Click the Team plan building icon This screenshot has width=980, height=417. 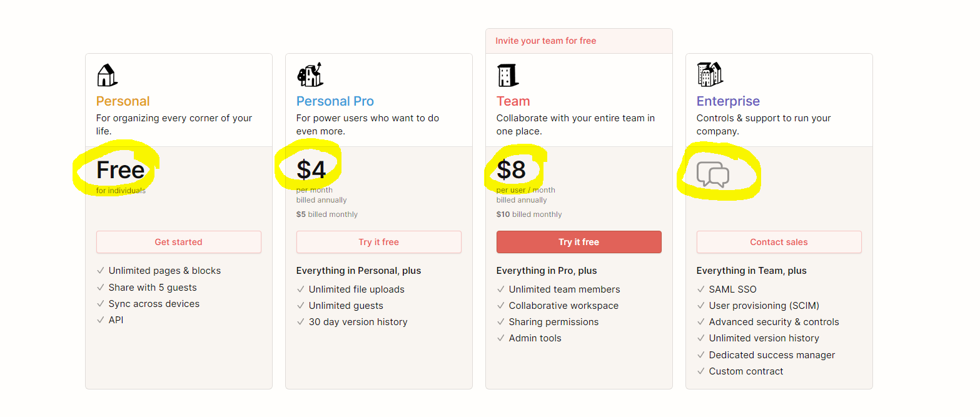coord(507,75)
